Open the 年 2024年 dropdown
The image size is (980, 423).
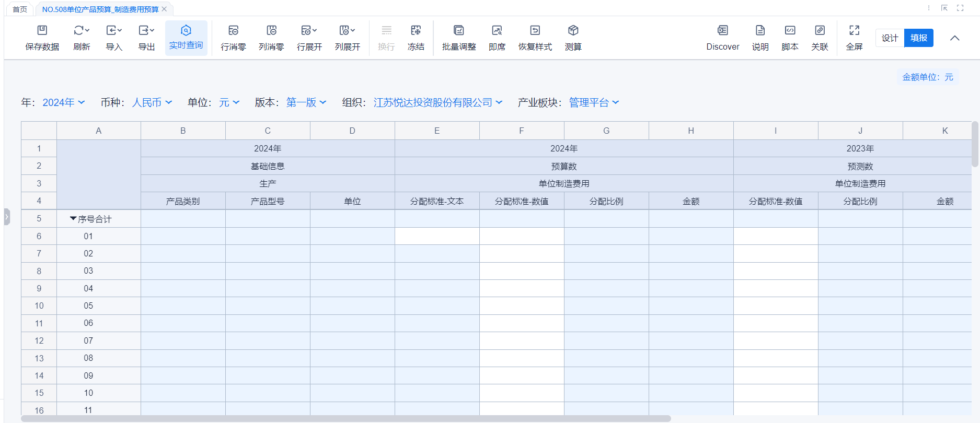click(x=63, y=103)
